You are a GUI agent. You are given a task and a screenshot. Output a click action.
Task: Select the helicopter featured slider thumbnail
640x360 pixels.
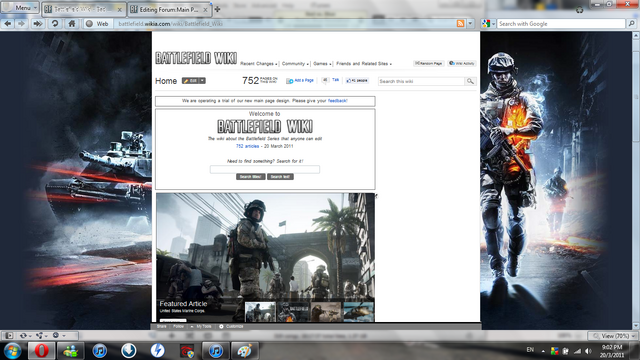358,312
